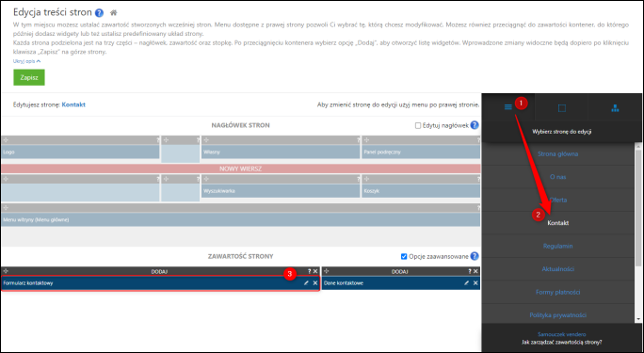
Task: Select Polityka prywatności in the page list
Action: [x=557, y=314]
